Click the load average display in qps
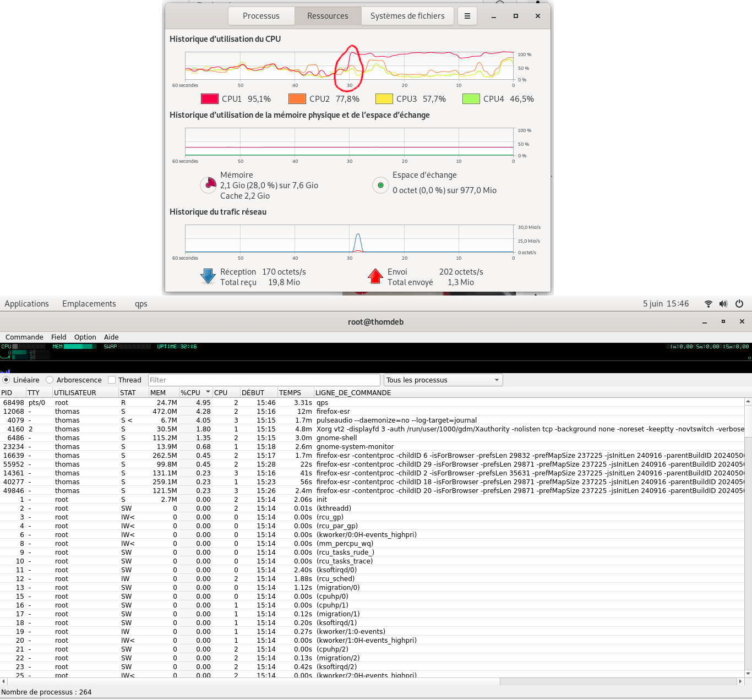 click(x=707, y=347)
